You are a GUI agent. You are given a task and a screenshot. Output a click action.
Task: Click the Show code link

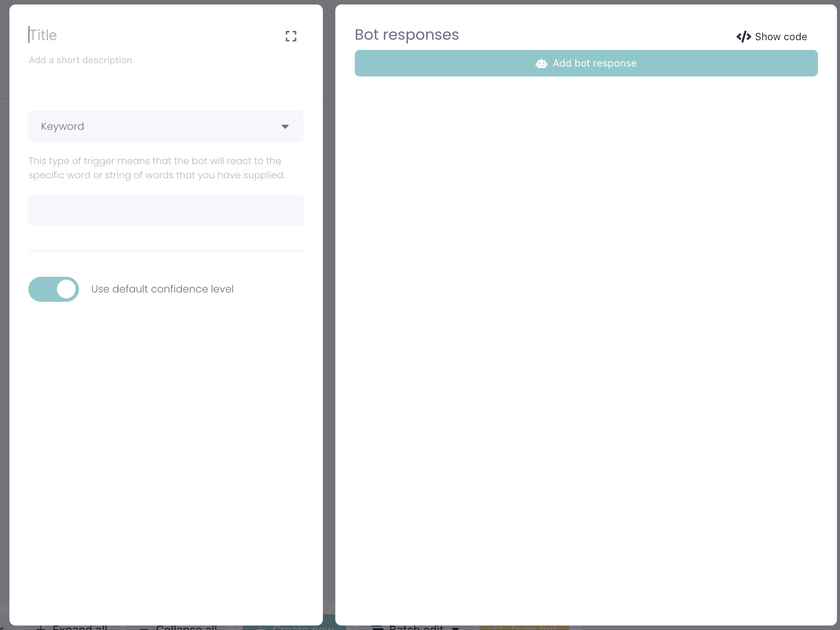point(780,37)
